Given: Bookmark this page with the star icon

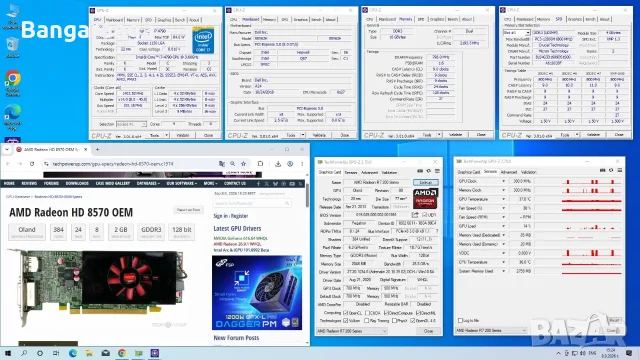Looking at the screenshot, I should pyautogui.click(x=244, y=164).
